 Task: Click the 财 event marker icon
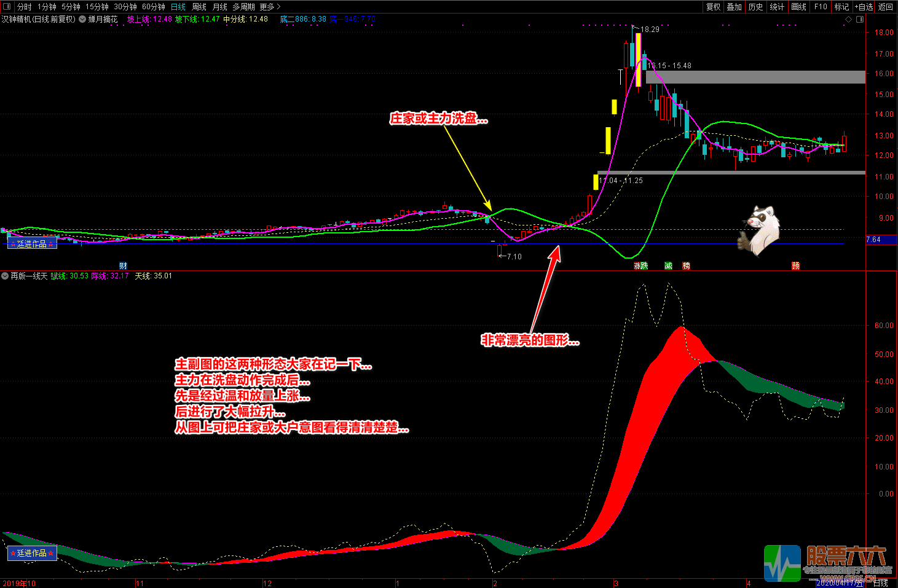[x=123, y=265]
